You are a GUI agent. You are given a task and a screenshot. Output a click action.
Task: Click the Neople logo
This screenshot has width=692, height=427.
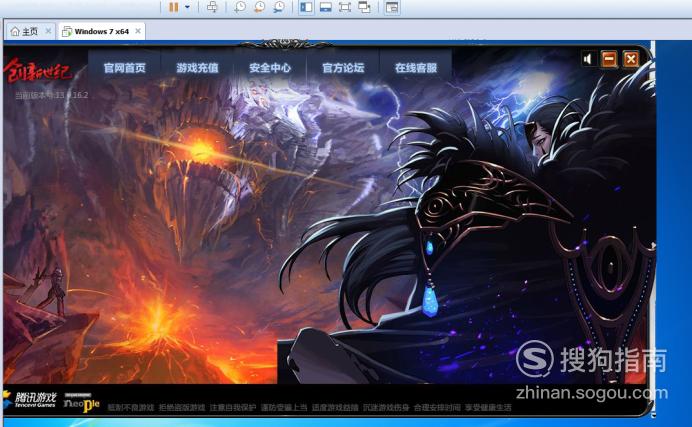coord(82,403)
